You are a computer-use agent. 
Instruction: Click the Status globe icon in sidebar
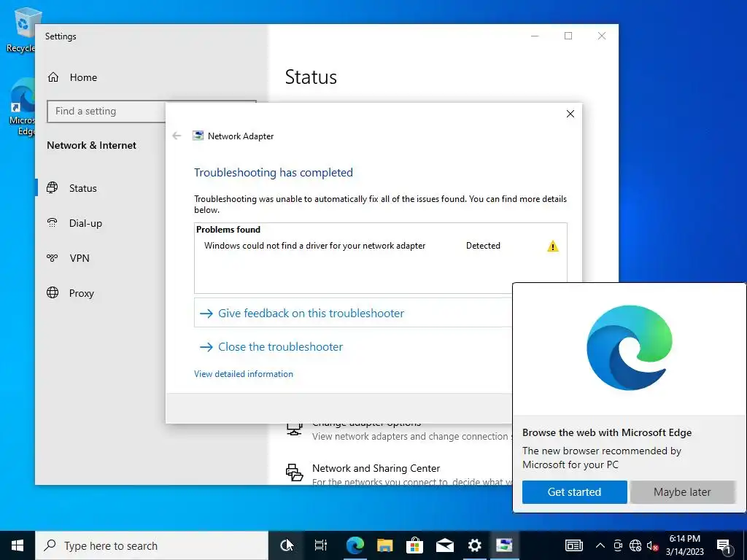pos(53,187)
